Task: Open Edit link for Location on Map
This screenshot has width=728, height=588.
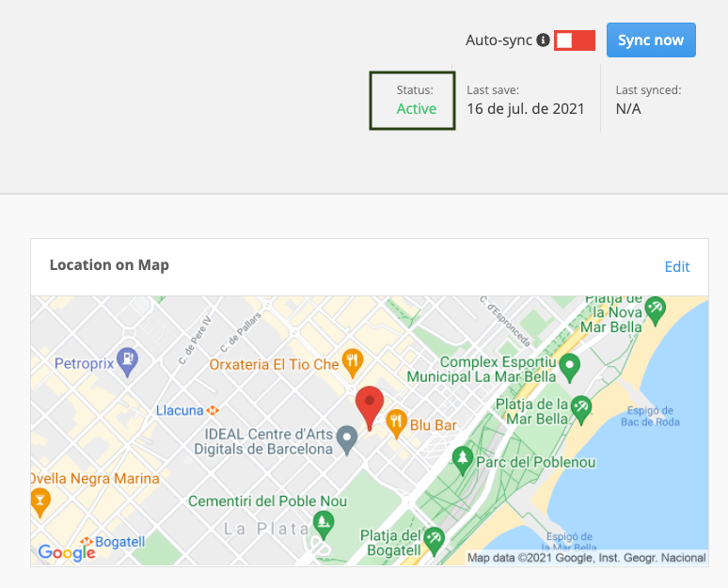Action: pyautogui.click(x=677, y=266)
